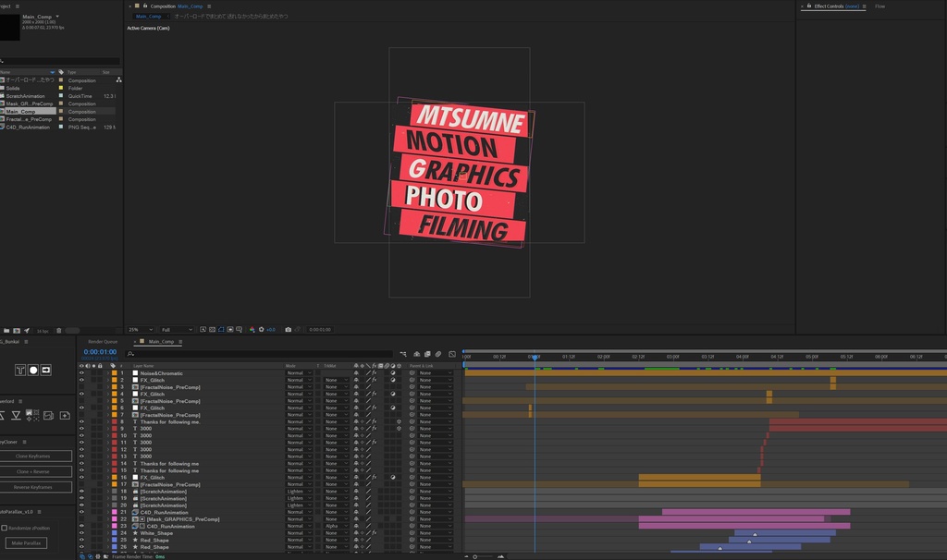Viewport: 947px width, 560px height.
Task: Reset exposure with the +0.0 control
Action: click(271, 329)
